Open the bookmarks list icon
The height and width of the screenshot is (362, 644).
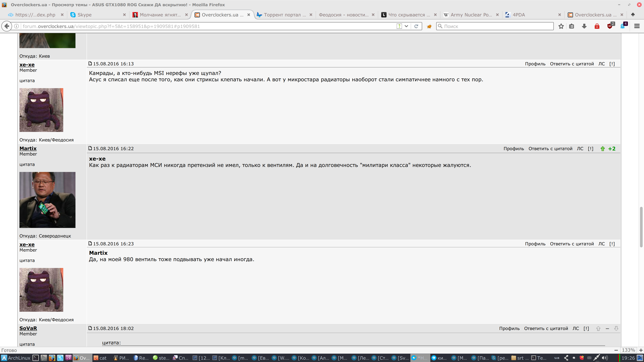coord(572,26)
